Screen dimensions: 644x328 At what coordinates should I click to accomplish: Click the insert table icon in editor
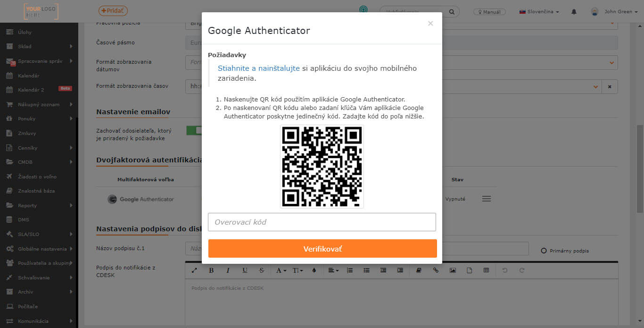tap(486, 270)
